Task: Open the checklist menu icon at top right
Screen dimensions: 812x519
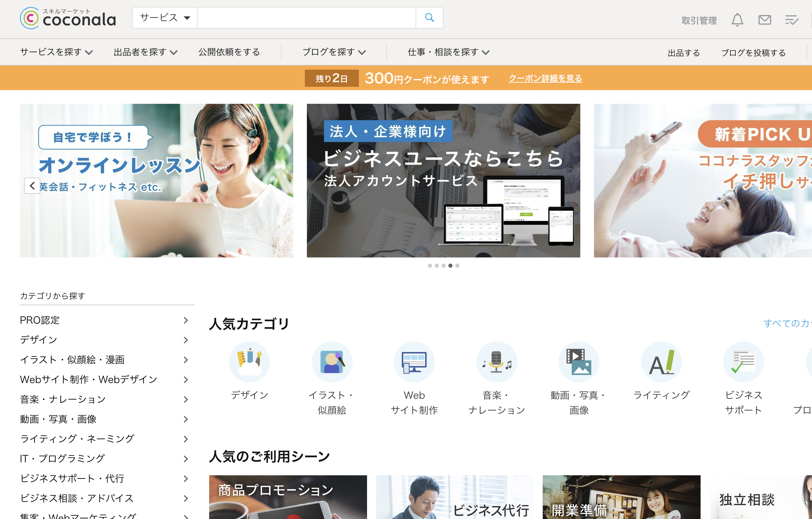Action: click(x=791, y=20)
